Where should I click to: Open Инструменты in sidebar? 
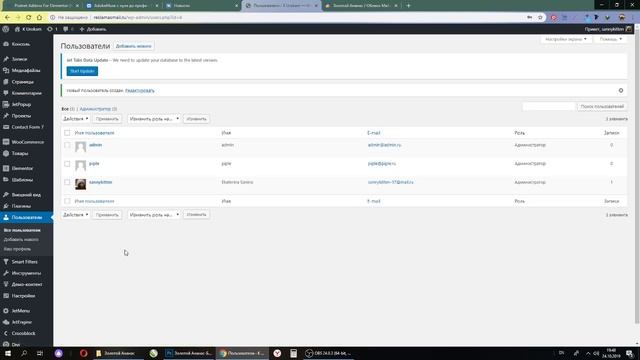(x=26, y=273)
